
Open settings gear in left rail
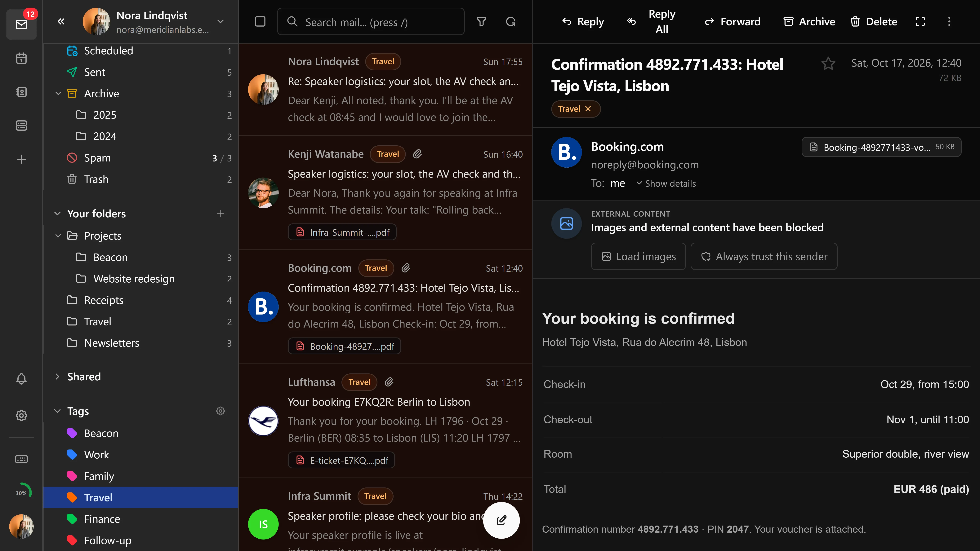click(21, 415)
